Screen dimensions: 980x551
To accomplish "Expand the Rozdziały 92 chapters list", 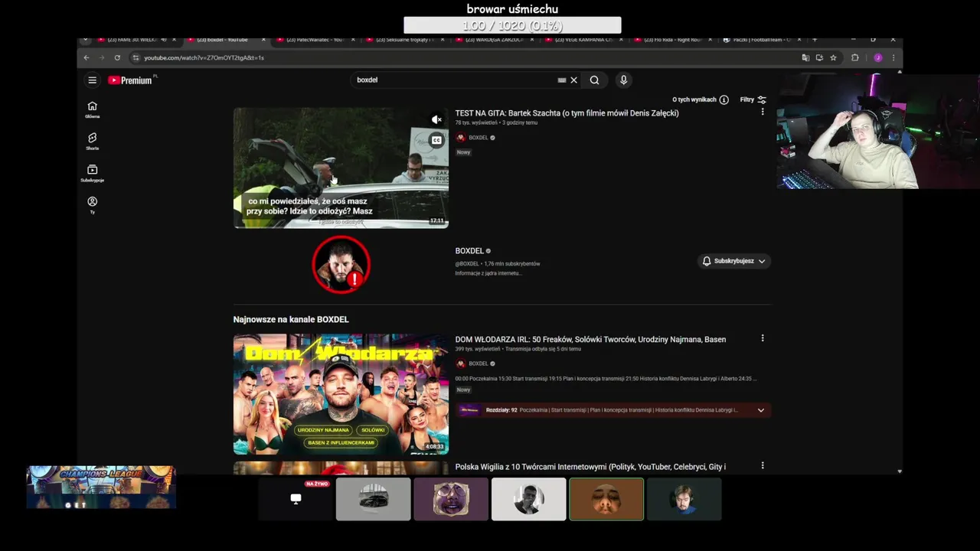I will (760, 410).
